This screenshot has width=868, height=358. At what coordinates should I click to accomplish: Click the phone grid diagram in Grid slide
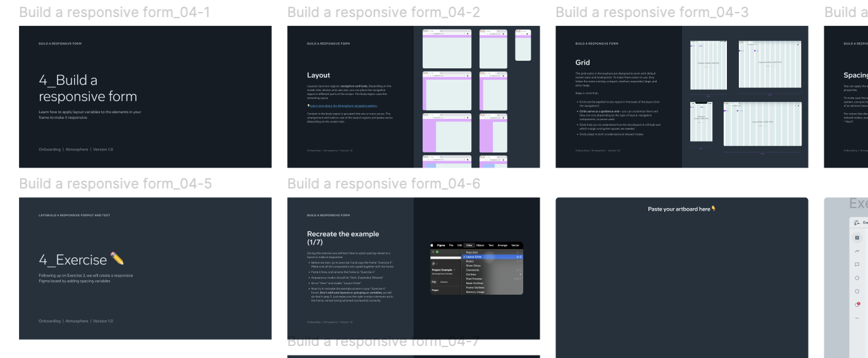(702, 120)
